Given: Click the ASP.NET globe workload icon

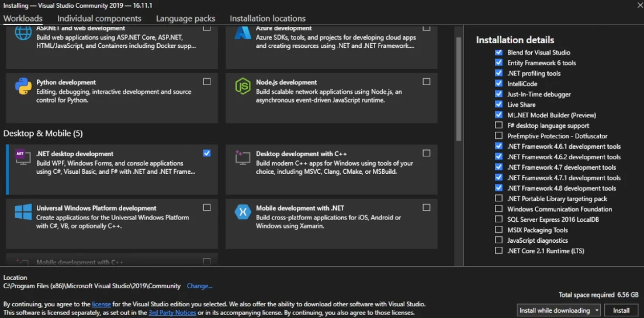Looking at the screenshot, I should tap(23, 33).
